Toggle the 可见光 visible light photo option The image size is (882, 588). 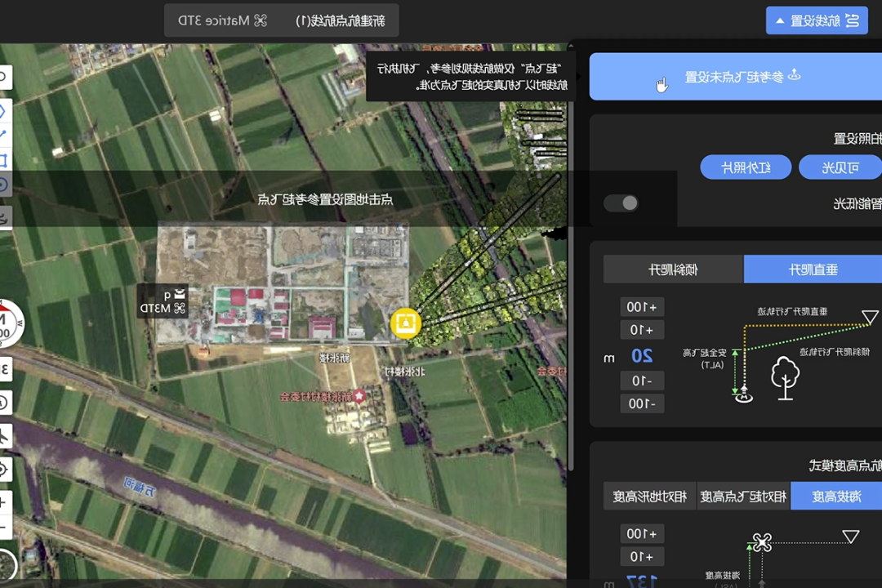click(840, 167)
